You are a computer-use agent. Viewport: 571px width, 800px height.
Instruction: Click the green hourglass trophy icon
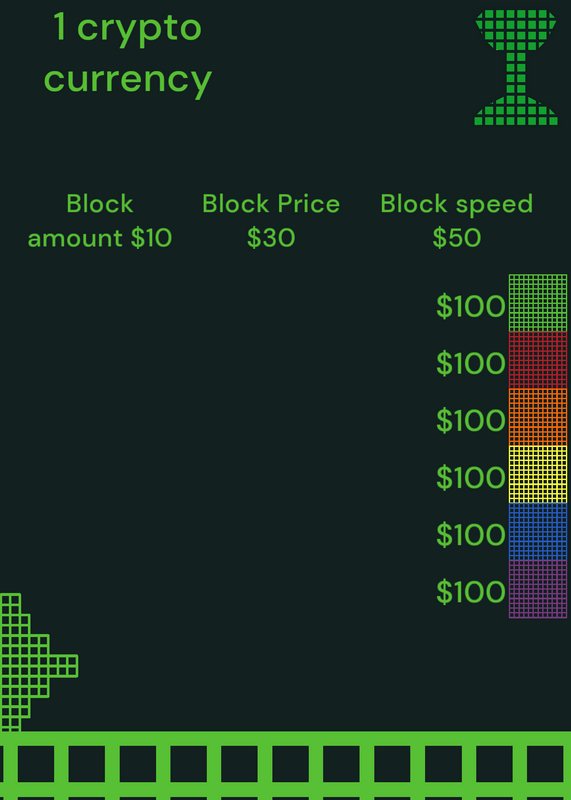(x=516, y=67)
